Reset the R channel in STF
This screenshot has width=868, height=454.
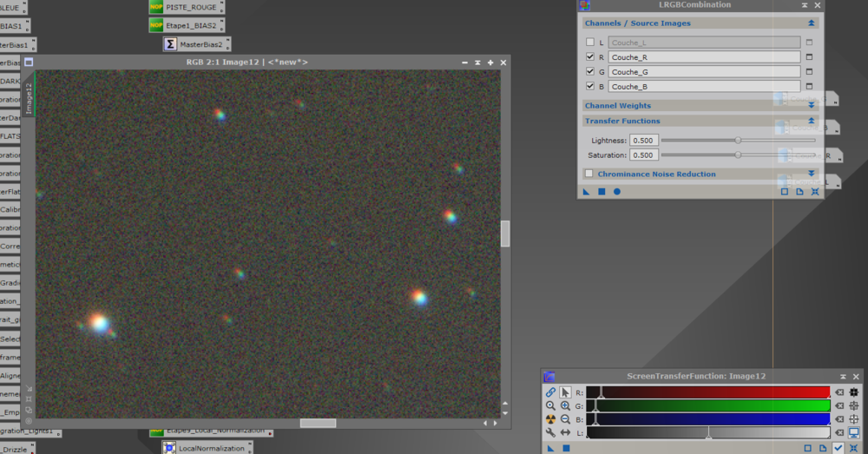tap(839, 392)
